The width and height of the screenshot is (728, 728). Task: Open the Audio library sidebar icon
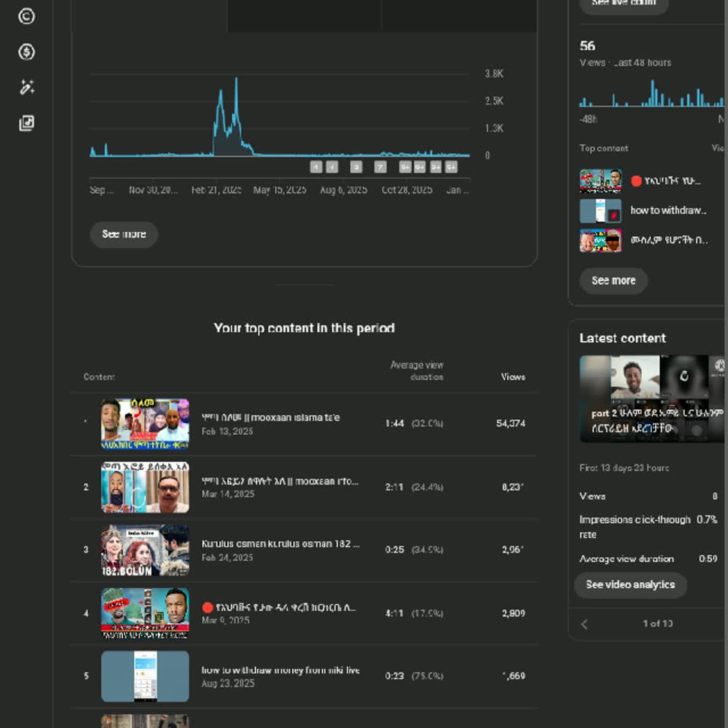(x=26, y=123)
